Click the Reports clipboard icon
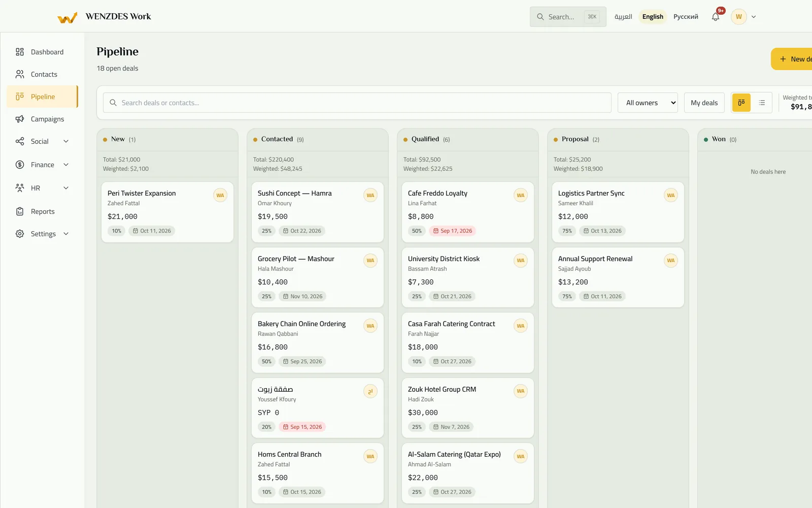 click(20, 211)
